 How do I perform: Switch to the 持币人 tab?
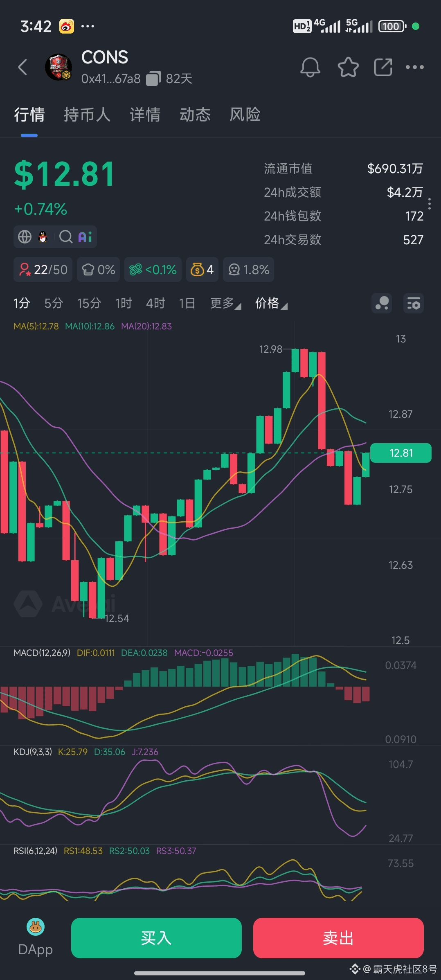point(87,115)
